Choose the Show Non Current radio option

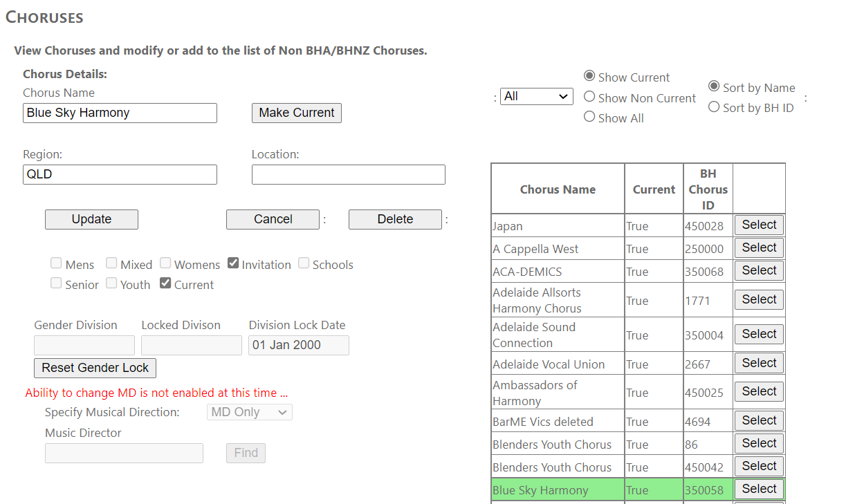coord(589,97)
